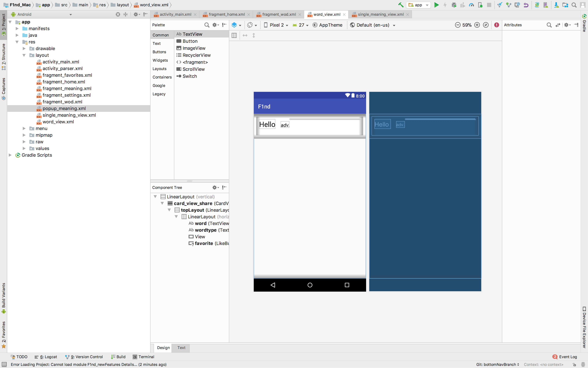Open the AVD Manager icon
The image size is (588, 368).
coord(545,5)
